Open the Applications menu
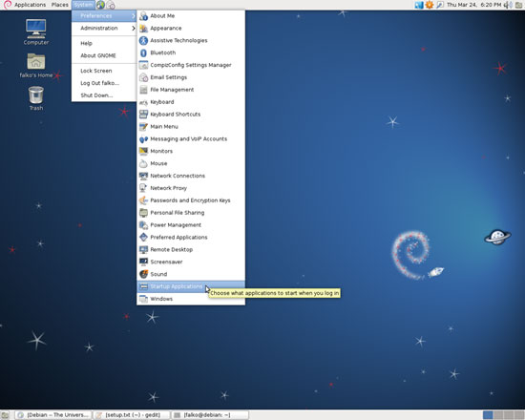Image resolution: width=525 pixels, height=420 pixels. tap(30, 5)
